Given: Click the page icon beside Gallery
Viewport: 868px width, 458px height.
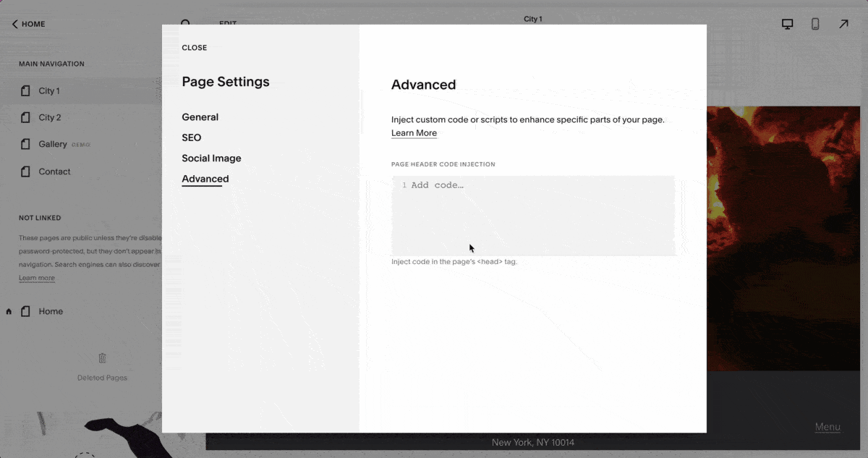Looking at the screenshot, I should [x=26, y=145].
